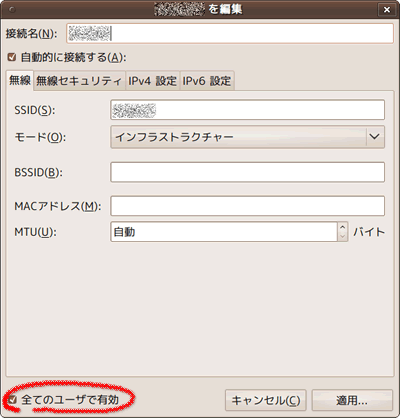The width and height of the screenshot is (400, 418).
Task: Click the SSID input field
Action: point(248,110)
